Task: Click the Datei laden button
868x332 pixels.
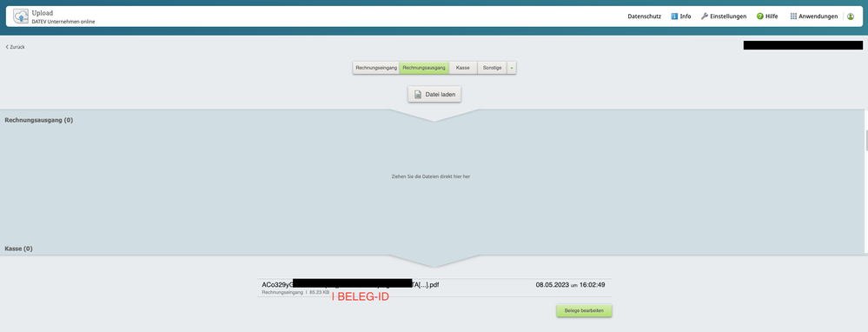Action: tap(434, 95)
